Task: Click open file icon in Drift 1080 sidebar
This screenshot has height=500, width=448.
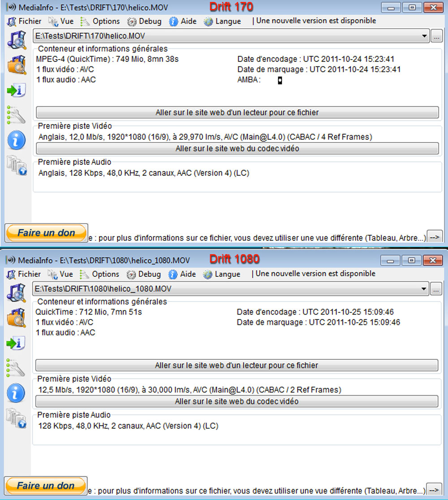Action: pyautogui.click(x=16, y=293)
